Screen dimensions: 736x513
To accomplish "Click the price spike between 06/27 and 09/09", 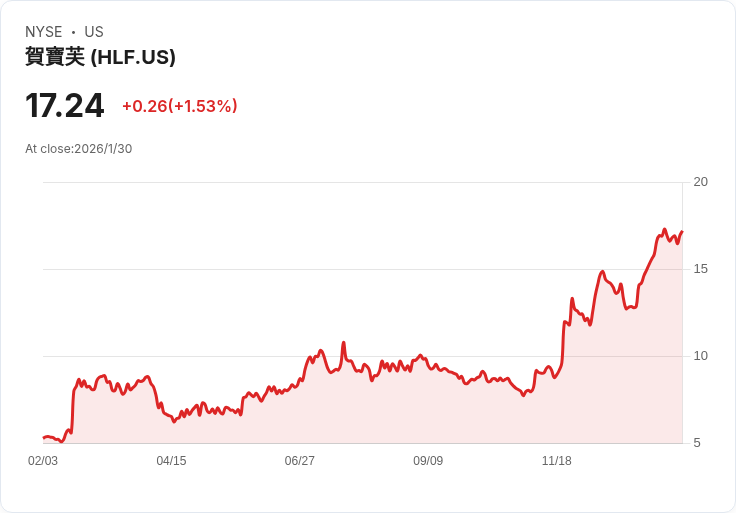I will pyautogui.click(x=343, y=343).
